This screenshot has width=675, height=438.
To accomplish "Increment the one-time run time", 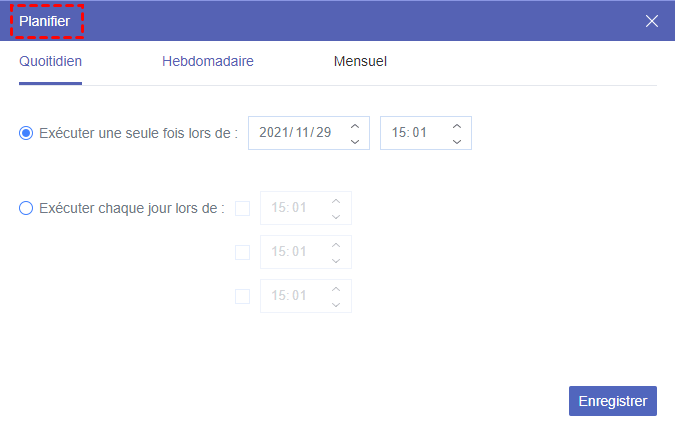I will (456, 125).
